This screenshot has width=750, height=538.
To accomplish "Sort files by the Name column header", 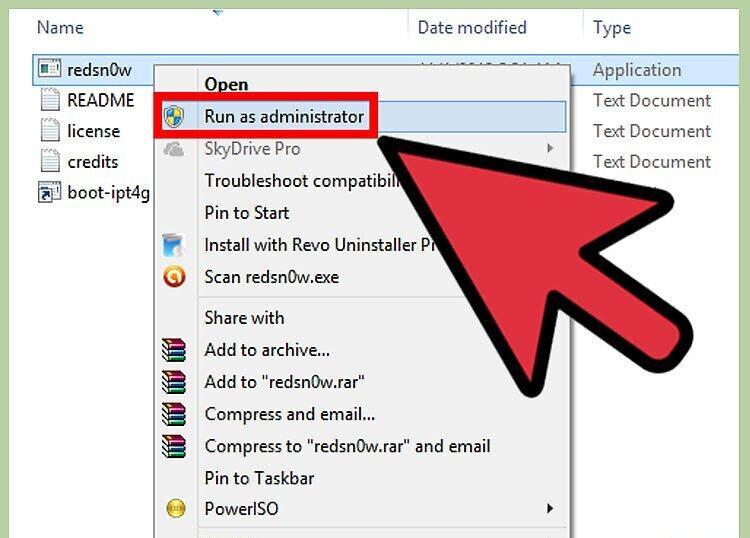I will 60,27.
